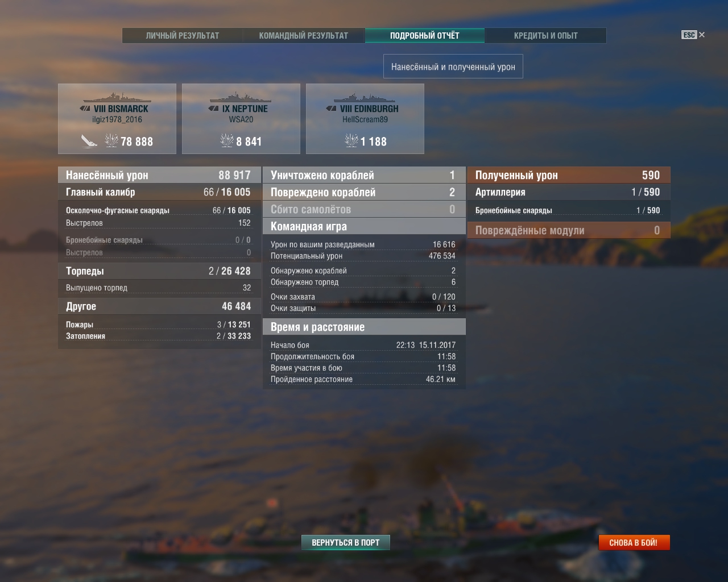Image resolution: width=728 pixels, height=582 pixels.
Task: Click the Командная игра header
Action: pyautogui.click(x=364, y=226)
